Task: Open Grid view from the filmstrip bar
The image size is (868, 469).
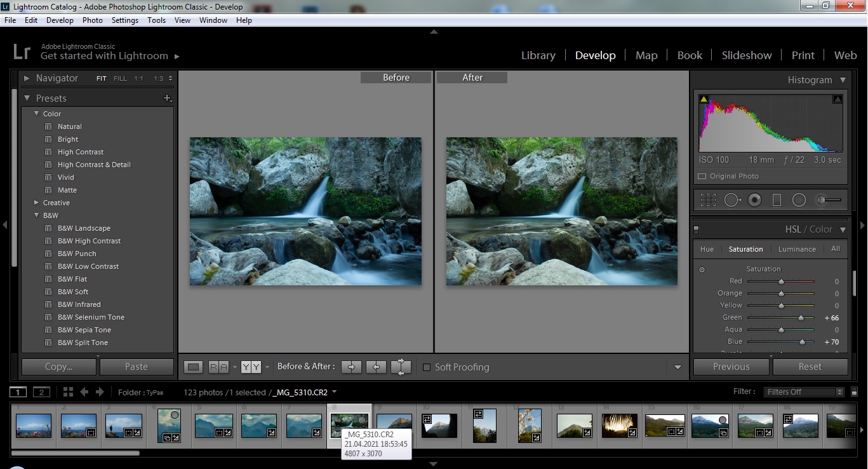Action: (x=68, y=392)
